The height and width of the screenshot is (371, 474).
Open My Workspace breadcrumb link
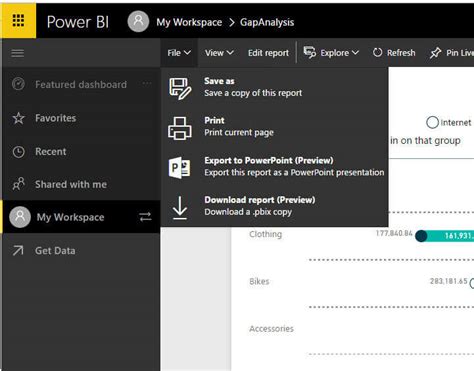[189, 22]
